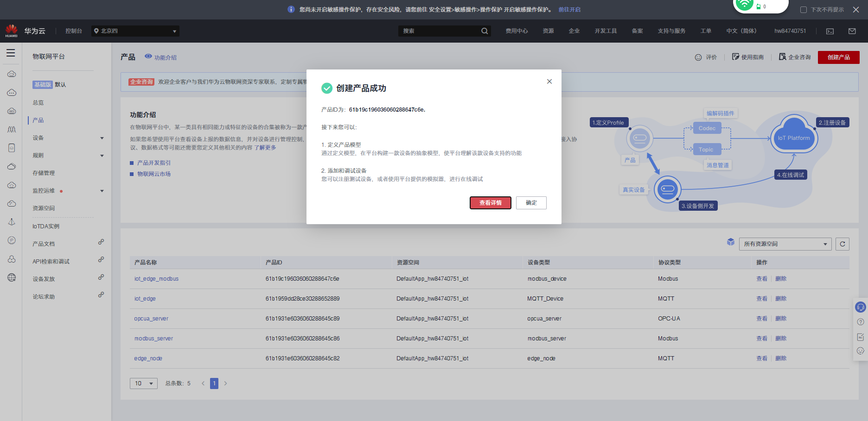The height and width of the screenshot is (421, 868).
Task: Select 资源空间 in the sidebar
Action: click(44, 208)
